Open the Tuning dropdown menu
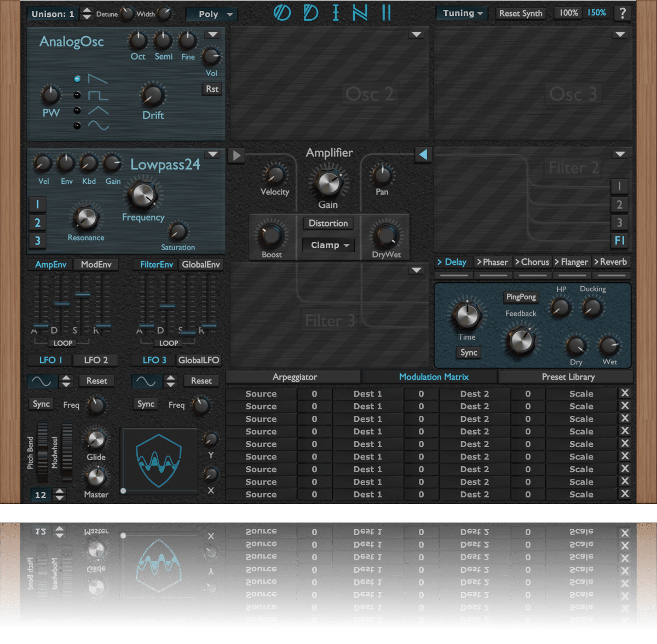 (x=462, y=13)
